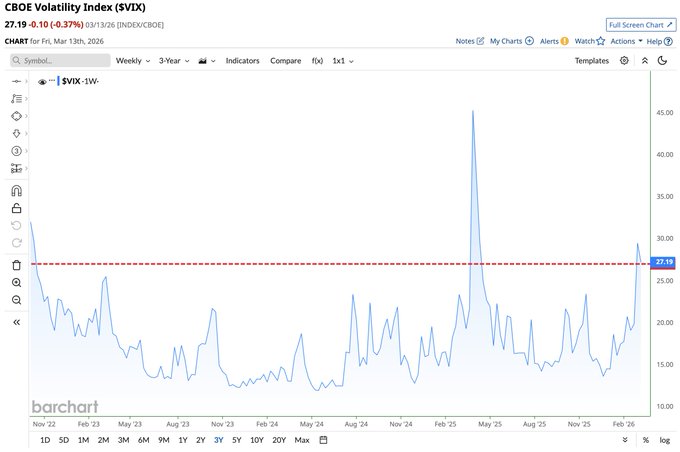
Task: Open the chart type area dropdown
Action: [x=207, y=61]
